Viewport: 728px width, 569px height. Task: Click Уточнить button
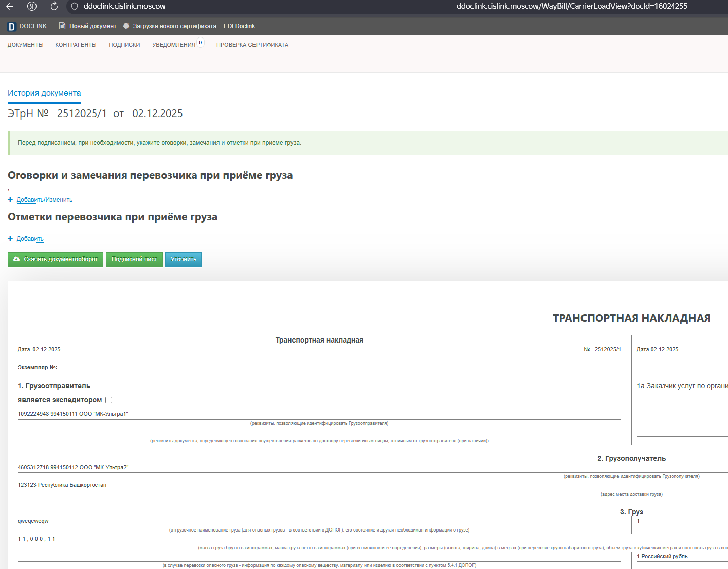[x=184, y=259]
